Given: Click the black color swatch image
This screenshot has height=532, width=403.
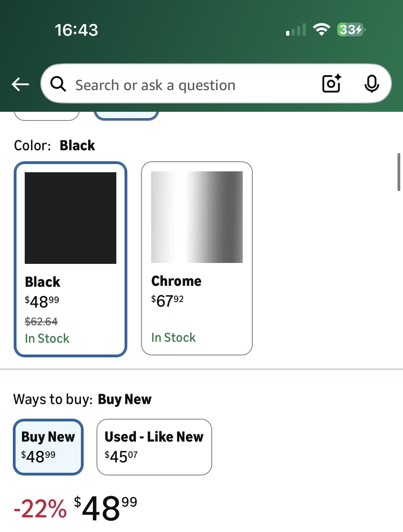Looking at the screenshot, I should tap(71, 218).
